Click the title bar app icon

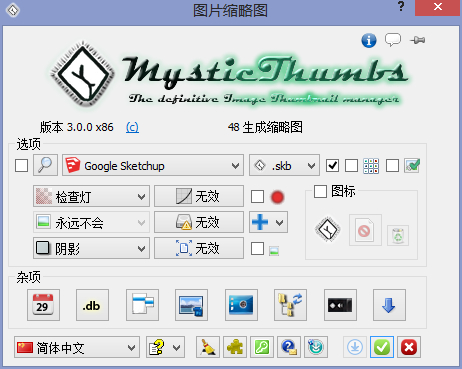[13, 10]
